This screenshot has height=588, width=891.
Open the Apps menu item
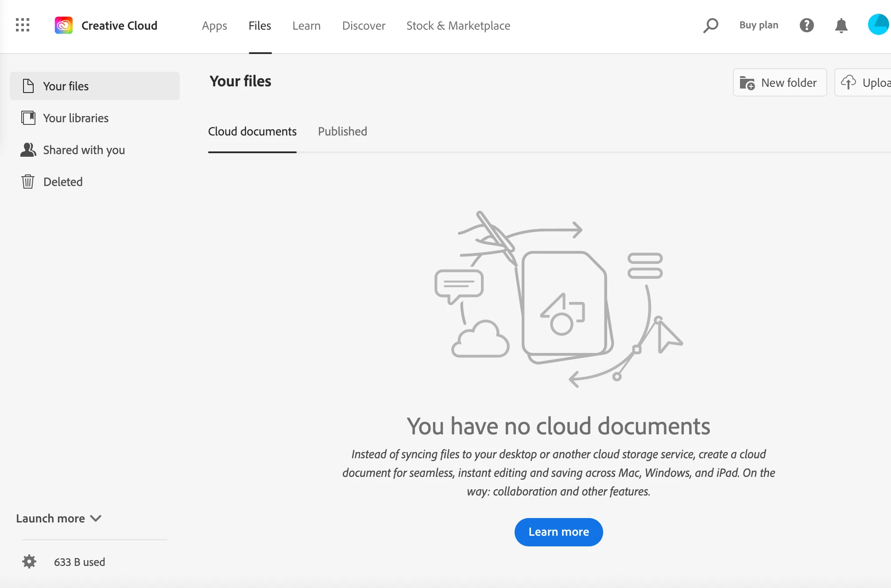click(x=214, y=26)
